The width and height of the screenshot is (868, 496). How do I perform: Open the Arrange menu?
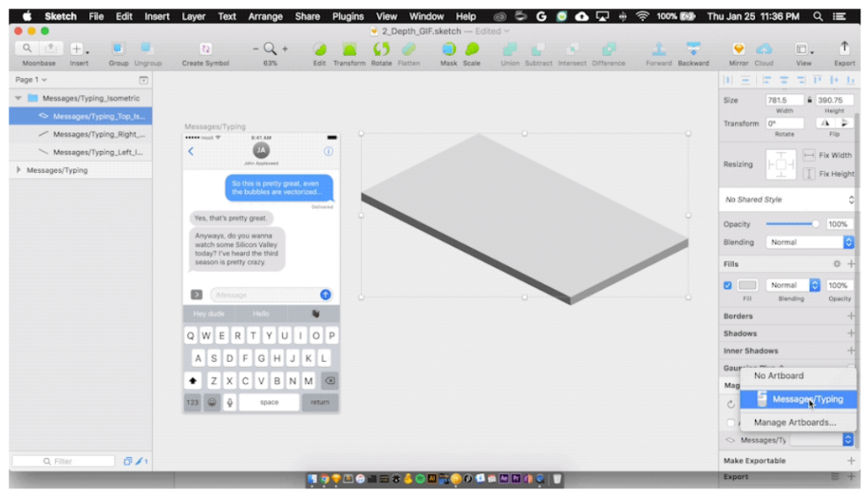click(x=265, y=17)
